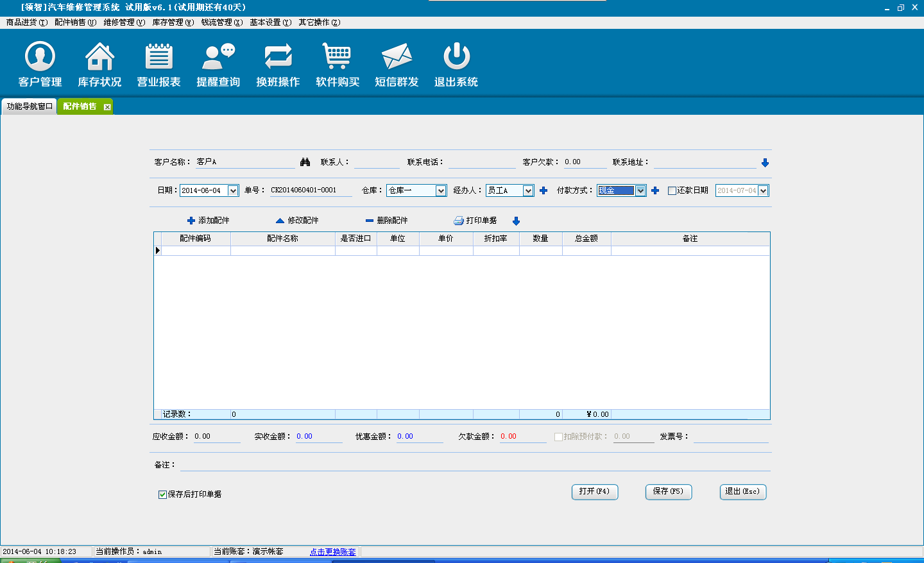Click the 库存状况 house icon
The width and height of the screenshot is (924, 563).
99,57
